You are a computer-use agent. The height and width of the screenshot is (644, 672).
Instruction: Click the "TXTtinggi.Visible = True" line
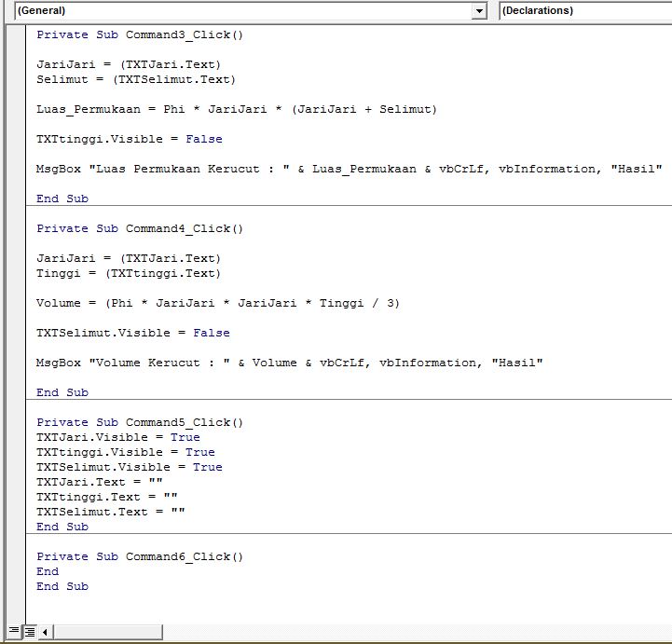(126, 452)
